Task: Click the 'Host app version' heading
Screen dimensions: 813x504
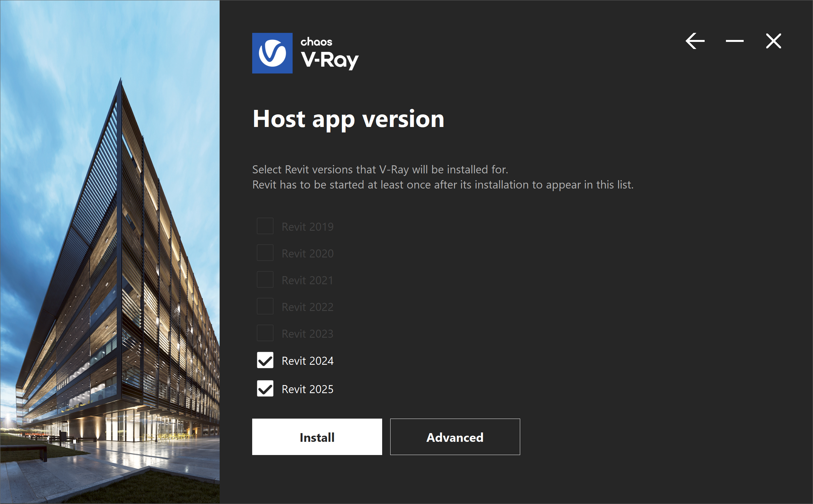Action: (349, 120)
